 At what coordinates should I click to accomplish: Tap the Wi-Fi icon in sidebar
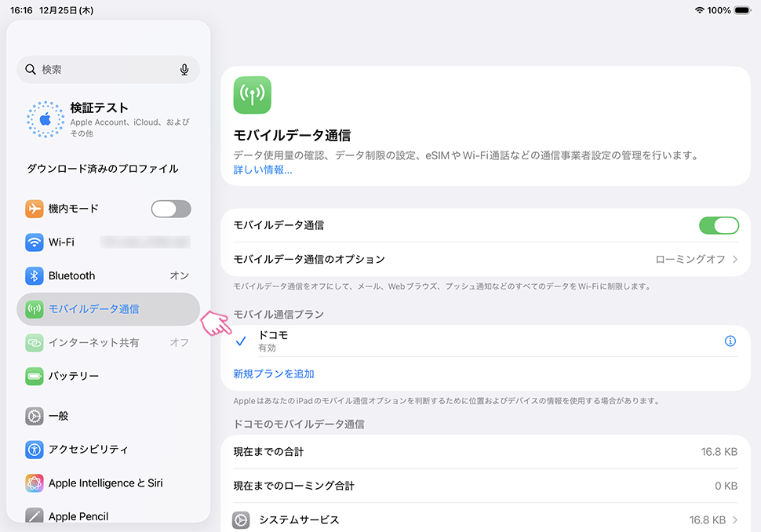coord(34,242)
